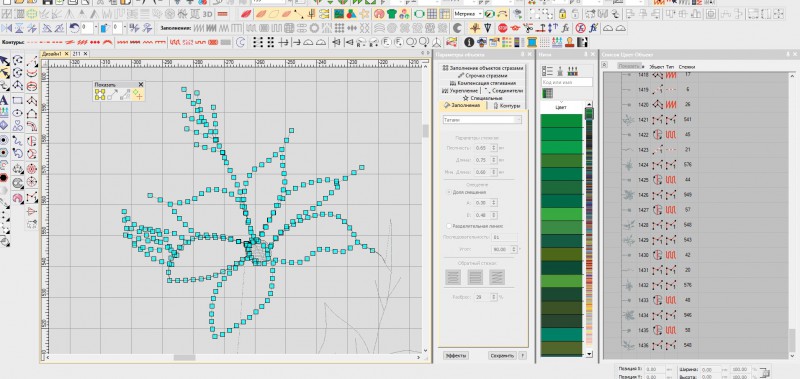Open the Заполнение объектов стразами tab

point(483,68)
